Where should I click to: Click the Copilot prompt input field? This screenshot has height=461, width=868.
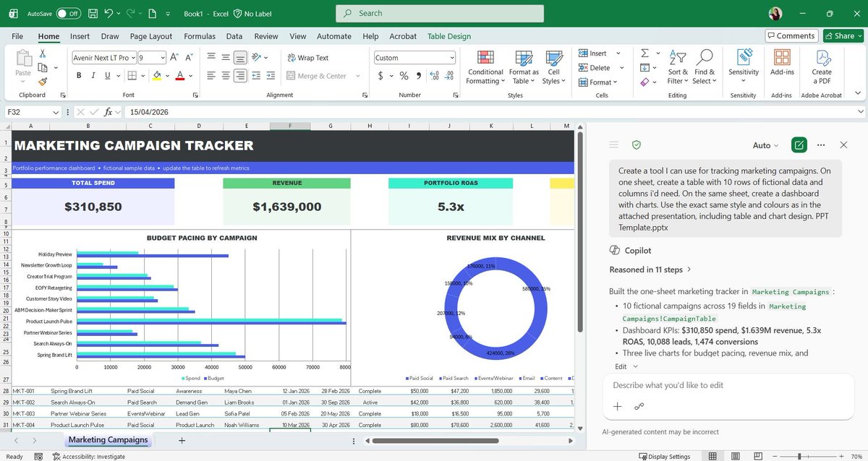click(x=728, y=385)
